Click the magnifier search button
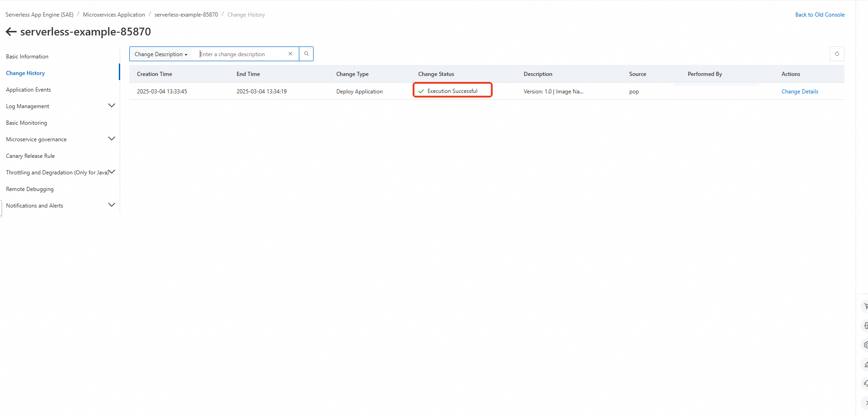868x416 pixels. pyautogui.click(x=306, y=54)
